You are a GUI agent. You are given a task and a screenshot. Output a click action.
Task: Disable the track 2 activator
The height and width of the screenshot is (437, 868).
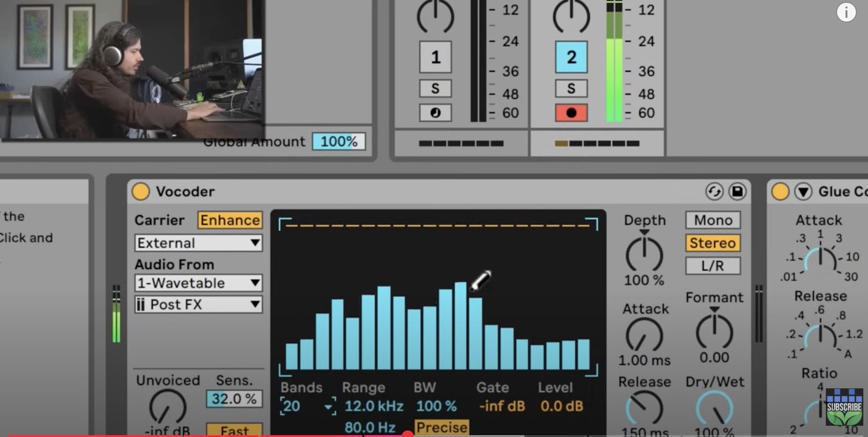[x=571, y=57]
